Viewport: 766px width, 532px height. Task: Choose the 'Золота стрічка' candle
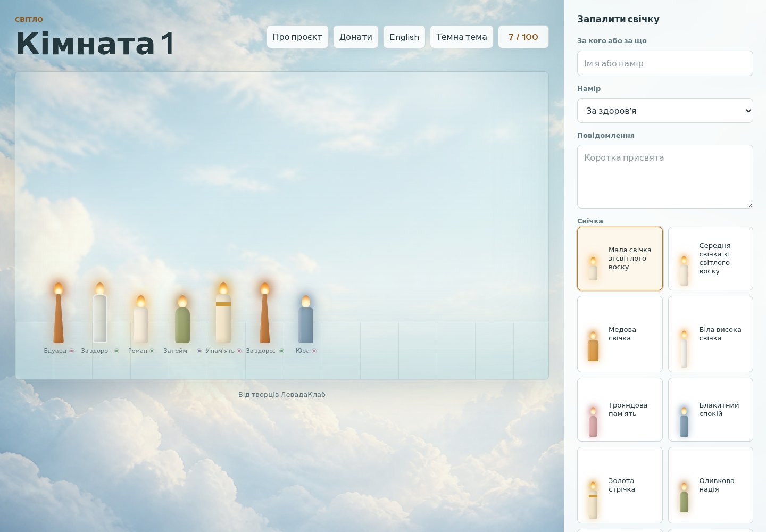pos(620,485)
